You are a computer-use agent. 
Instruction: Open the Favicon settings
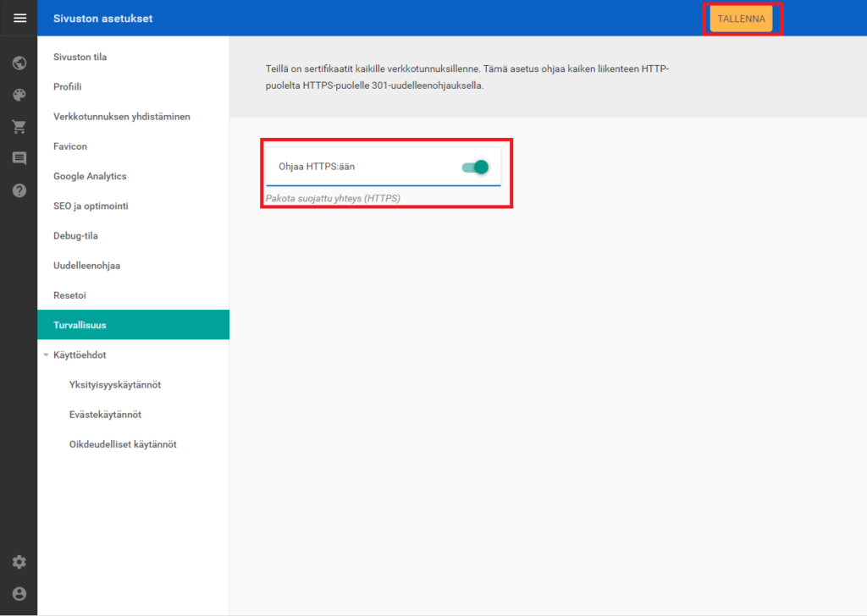[70, 146]
